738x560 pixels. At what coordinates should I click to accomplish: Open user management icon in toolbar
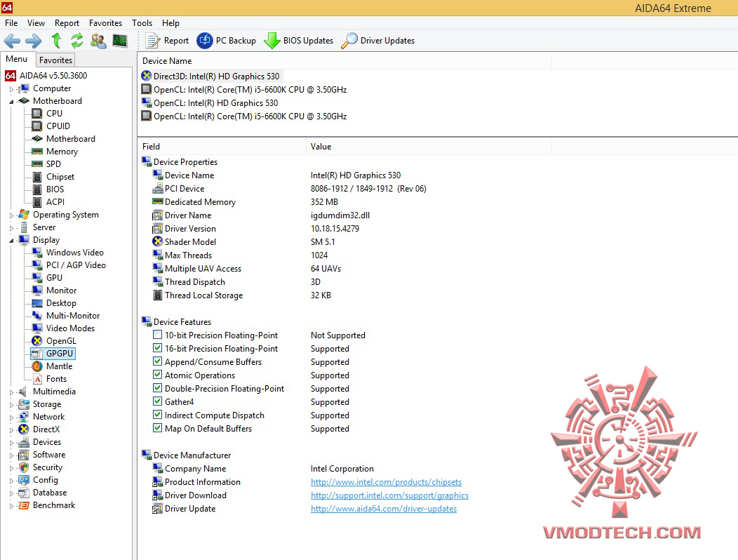tap(98, 41)
